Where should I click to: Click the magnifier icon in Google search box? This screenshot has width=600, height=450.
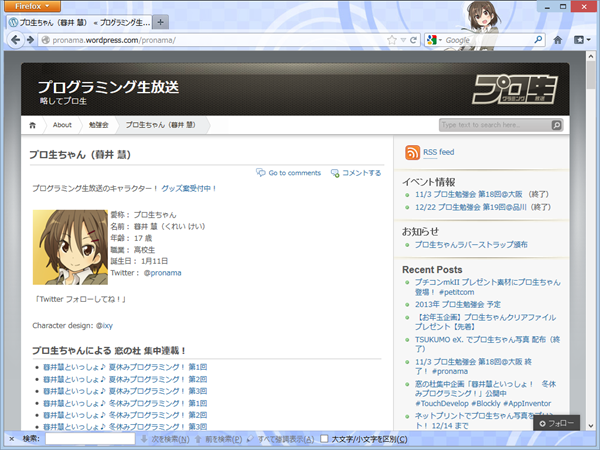pyautogui.click(x=538, y=39)
